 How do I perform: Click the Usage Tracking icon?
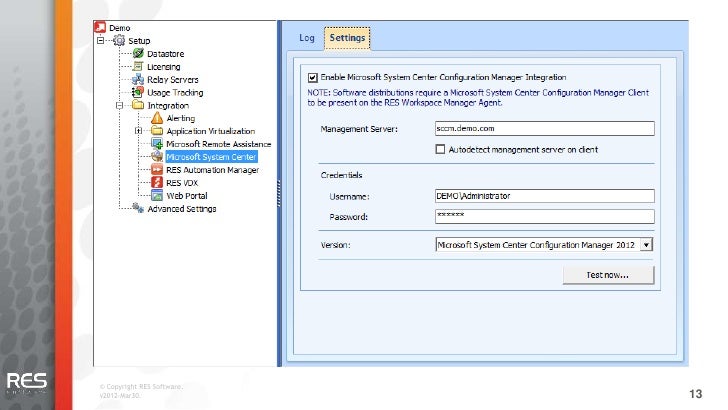click(x=138, y=92)
